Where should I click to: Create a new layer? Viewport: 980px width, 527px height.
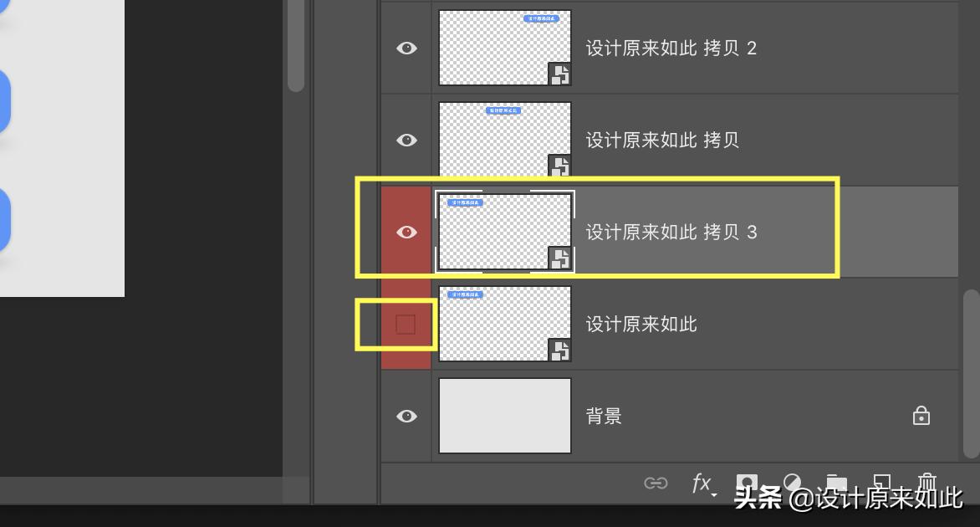[x=882, y=482]
